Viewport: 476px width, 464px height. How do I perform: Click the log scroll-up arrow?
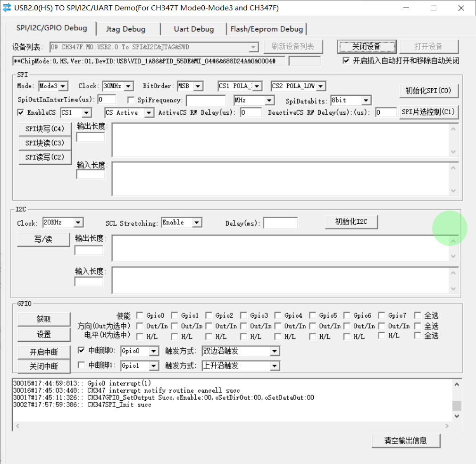(x=457, y=384)
